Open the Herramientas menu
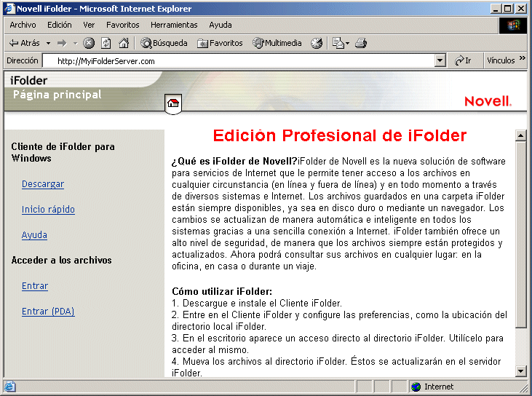Viewport: 532px width, 396px height. (x=174, y=25)
